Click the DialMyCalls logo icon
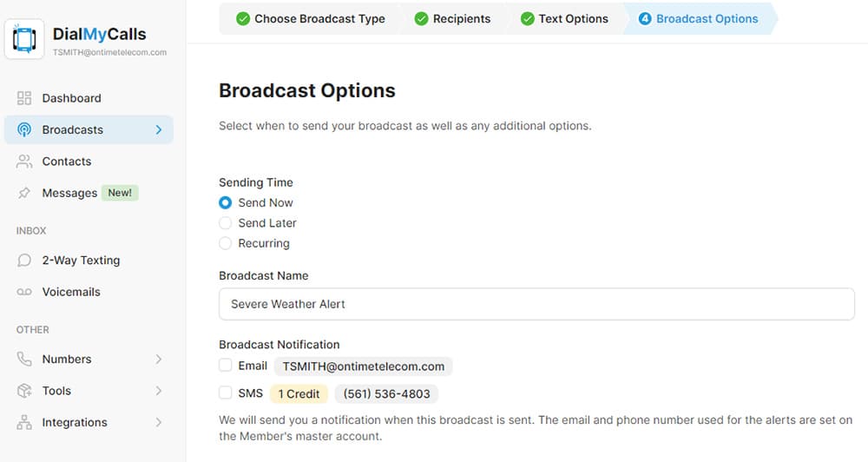Screen dimensions: 868x462 [24, 39]
